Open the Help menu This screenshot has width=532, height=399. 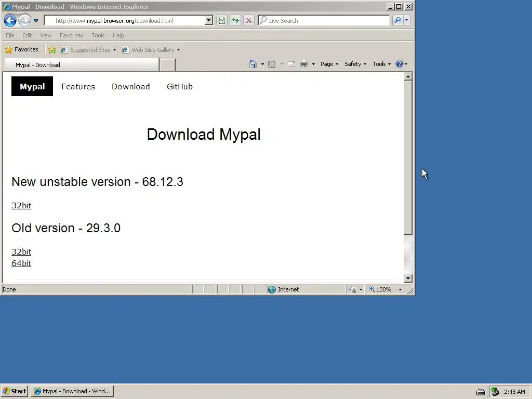click(118, 35)
